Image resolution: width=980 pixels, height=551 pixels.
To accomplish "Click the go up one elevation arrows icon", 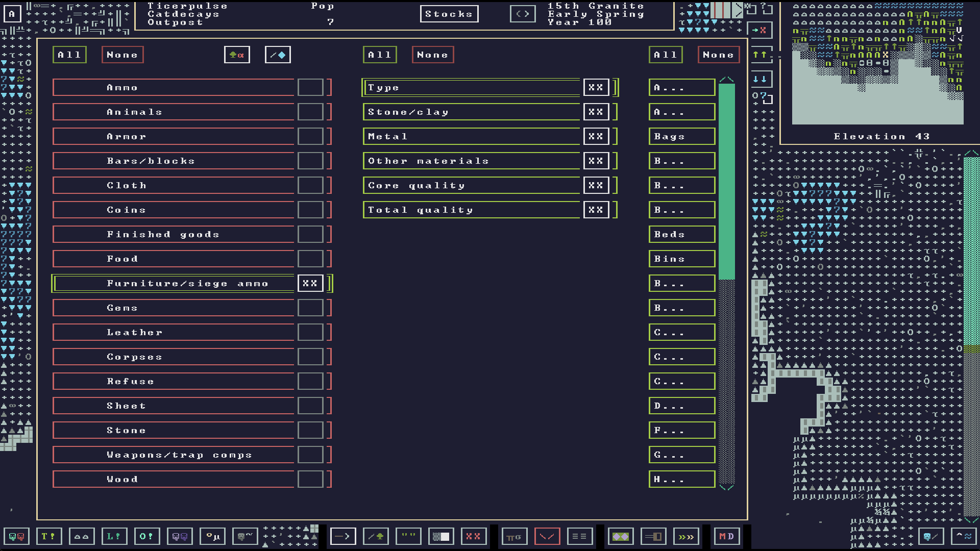I will [759, 55].
